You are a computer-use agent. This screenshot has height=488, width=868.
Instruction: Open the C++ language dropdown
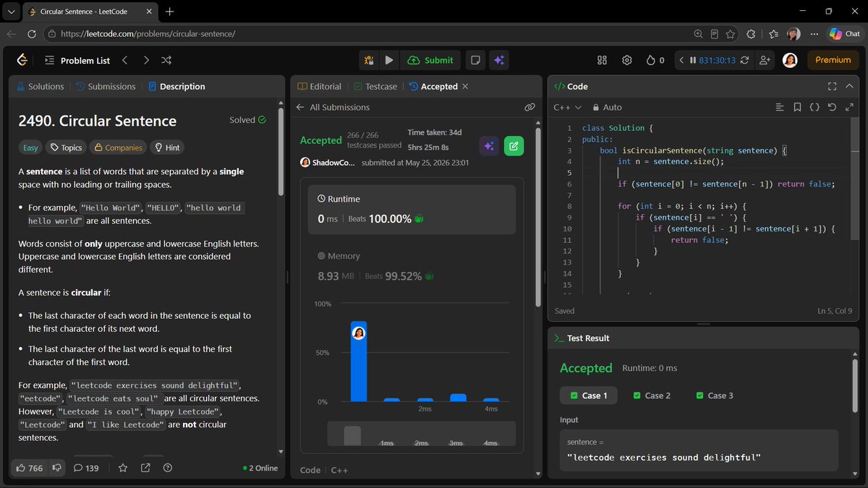[568, 107]
